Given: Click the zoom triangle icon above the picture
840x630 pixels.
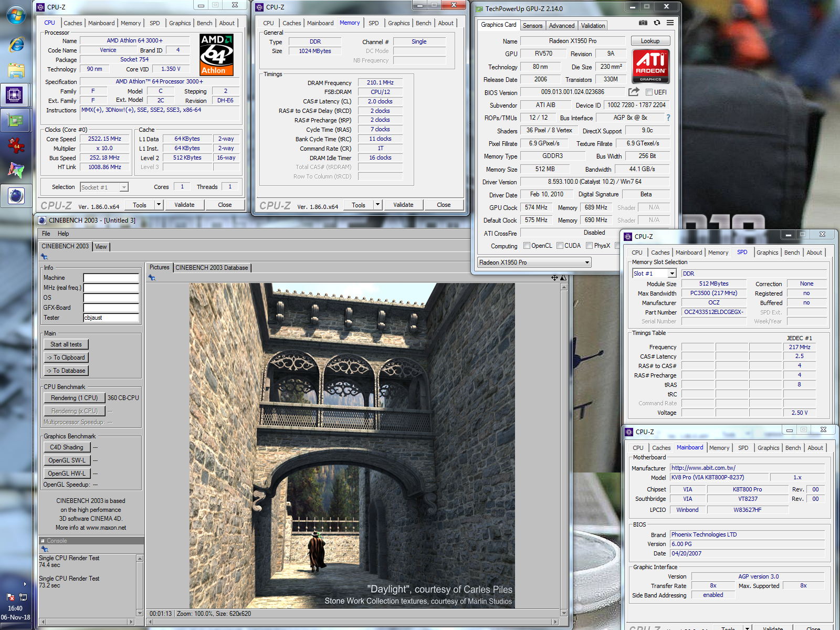Looking at the screenshot, I should pyautogui.click(x=563, y=278).
